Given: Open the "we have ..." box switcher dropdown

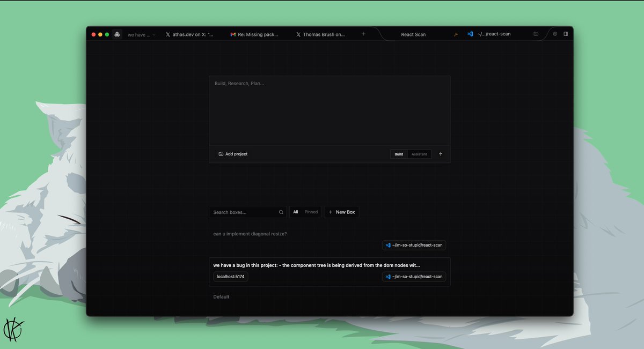Looking at the screenshot, I should point(142,34).
